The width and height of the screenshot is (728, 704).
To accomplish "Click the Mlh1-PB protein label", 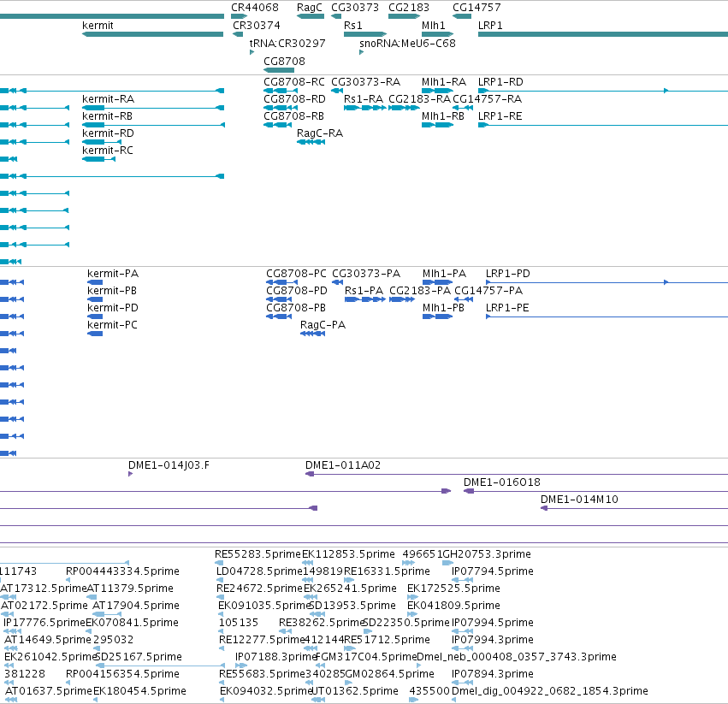I will tap(443, 308).
